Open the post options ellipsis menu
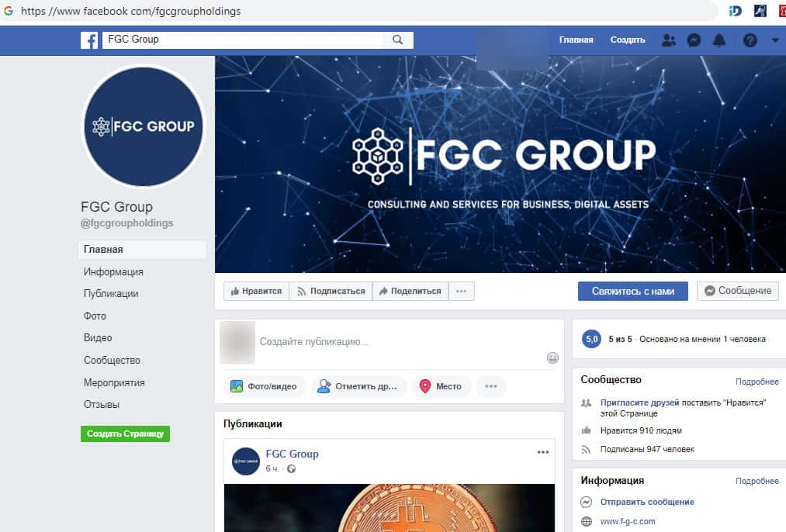786x532 pixels. (x=543, y=452)
